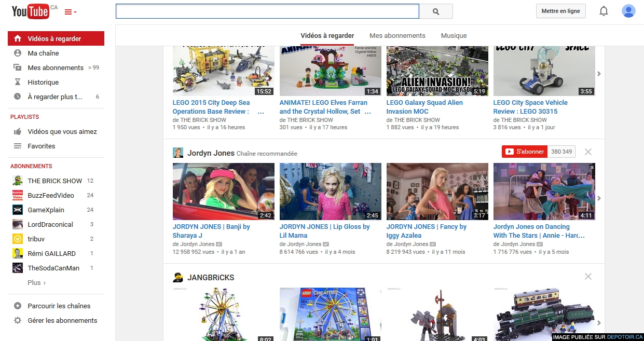644x341 pixels.
Task: Dismiss the JANGBRiCKS section
Action: (588, 276)
